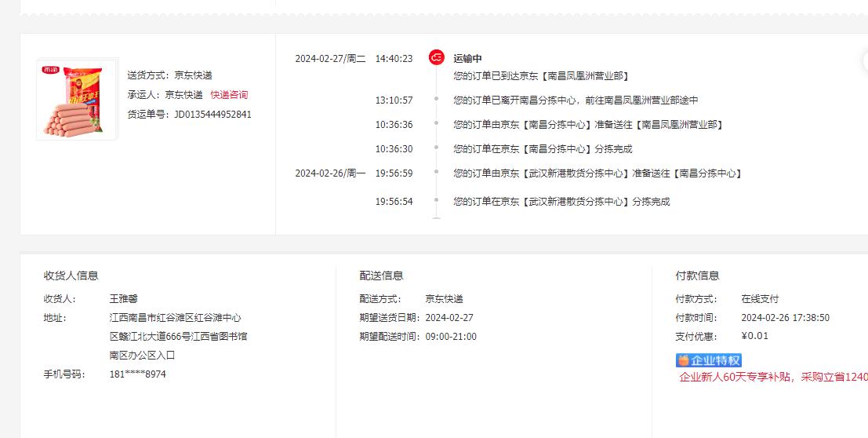Select address line 江西南昌市红谷滩区红谷滩中心
The width and height of the screenshot is (868, 438).
pos(176,318)
